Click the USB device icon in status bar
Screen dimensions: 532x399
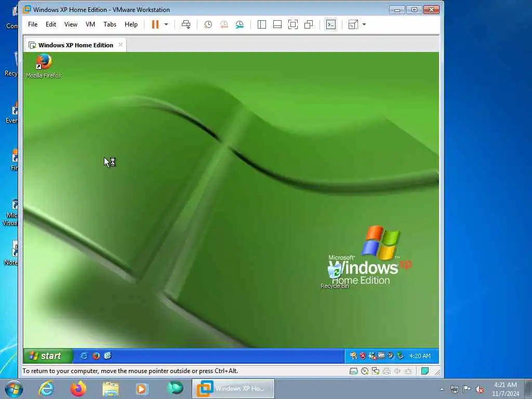point(408,371)
